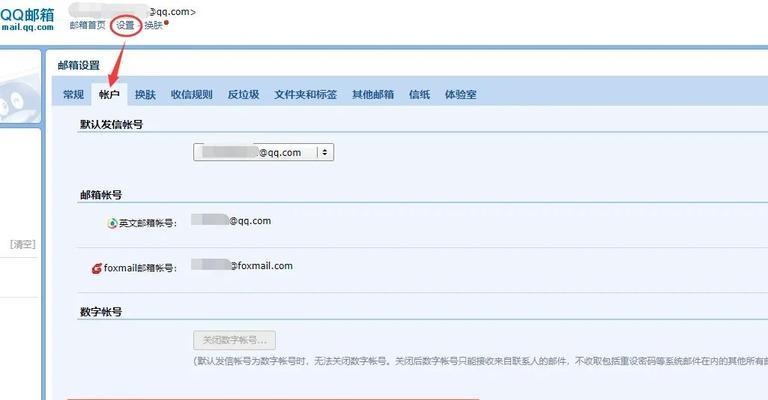Screen dimensions: 768x400
Task: Click the 邮箱帐号 section title
Action: 101,194
